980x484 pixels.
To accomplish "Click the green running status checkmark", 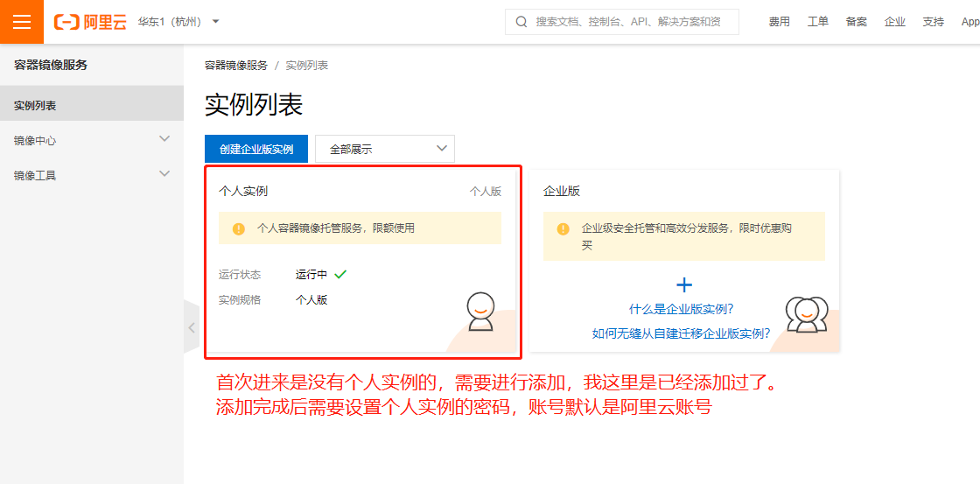I will (x=340, y=274).
